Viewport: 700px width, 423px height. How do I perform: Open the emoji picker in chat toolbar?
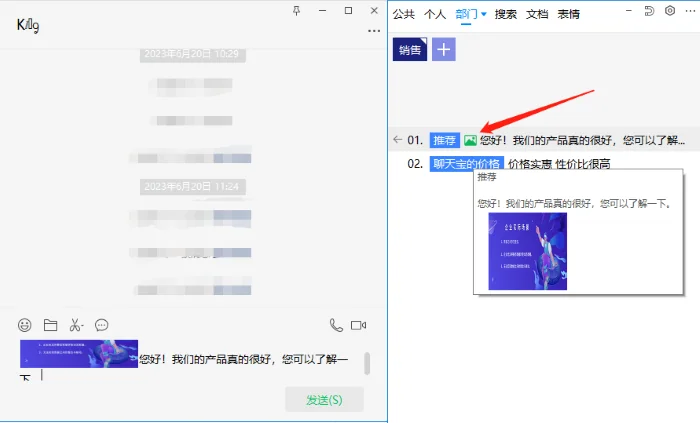(x=25, y=325)
